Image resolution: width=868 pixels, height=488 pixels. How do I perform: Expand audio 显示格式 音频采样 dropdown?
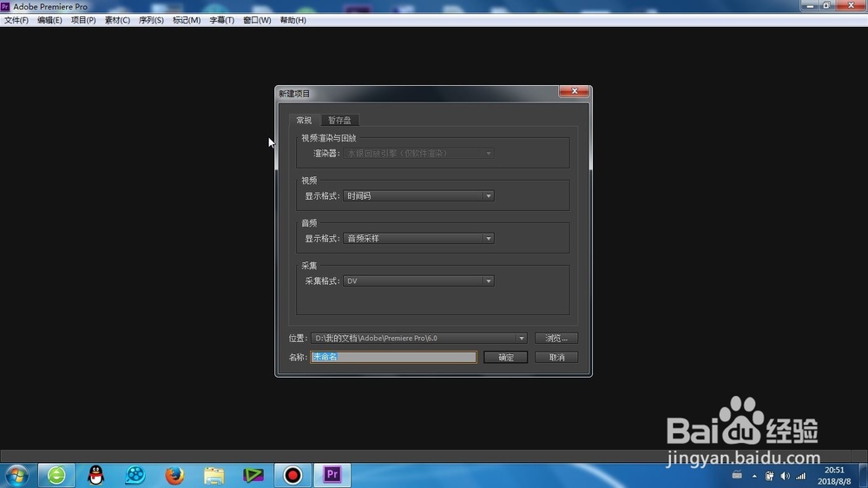(418, 239)
